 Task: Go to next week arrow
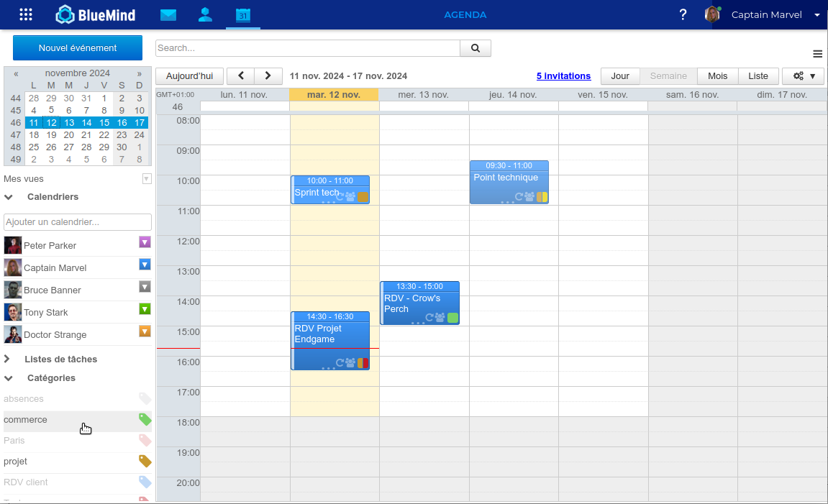pos(268,76)
